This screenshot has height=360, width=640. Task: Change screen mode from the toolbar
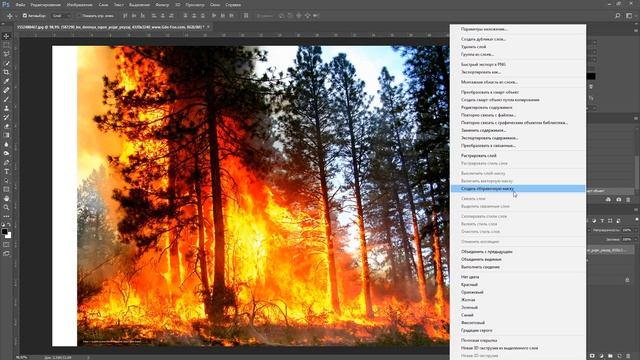pyautogui.click(x=6, y=253)
